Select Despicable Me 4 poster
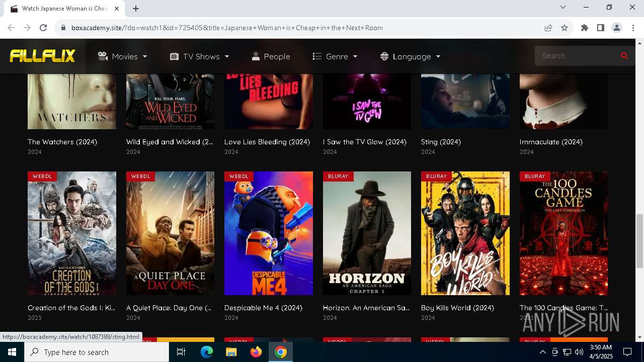The height and width of the screenshot is (362, 644). [x=269, y=233]
